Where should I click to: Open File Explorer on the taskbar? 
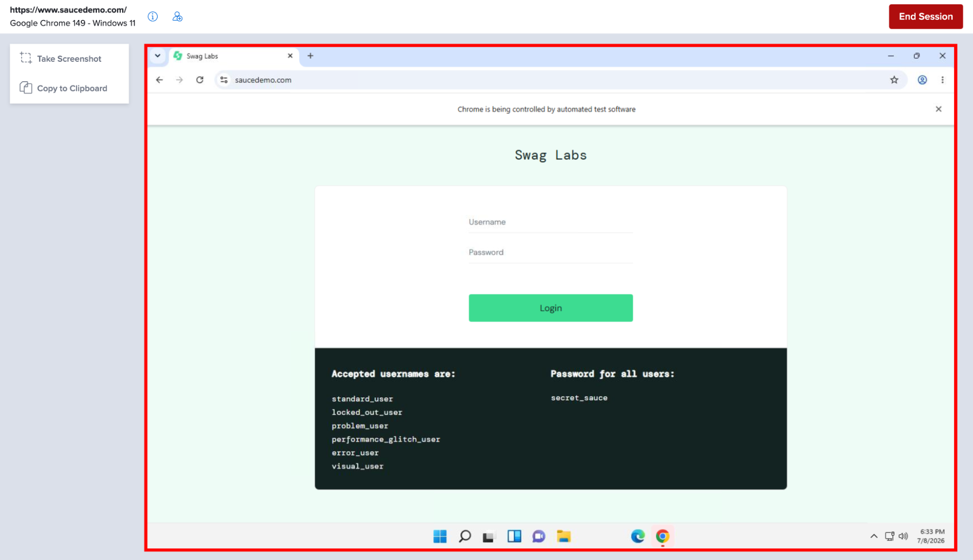pyautogui.click(x=564, y=536)
